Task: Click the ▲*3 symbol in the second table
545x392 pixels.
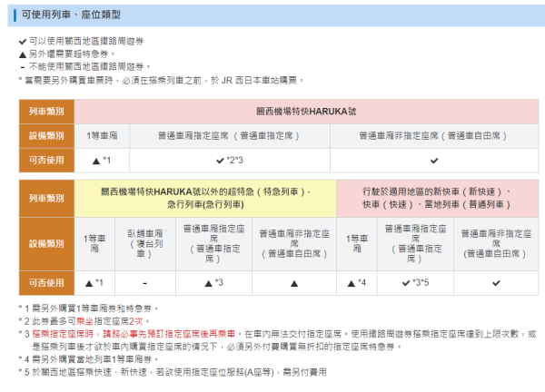Action: click(x=213, y=283)
